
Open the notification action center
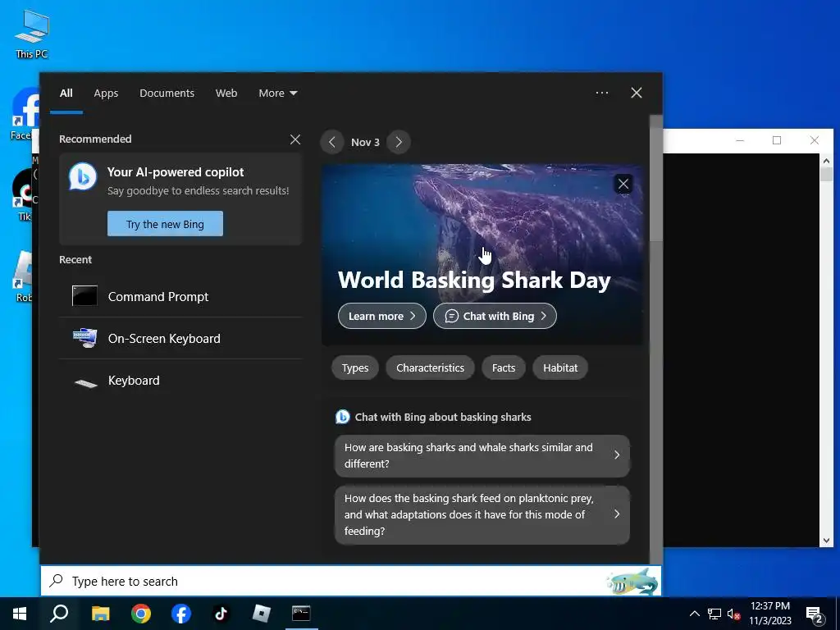point(815,614)
